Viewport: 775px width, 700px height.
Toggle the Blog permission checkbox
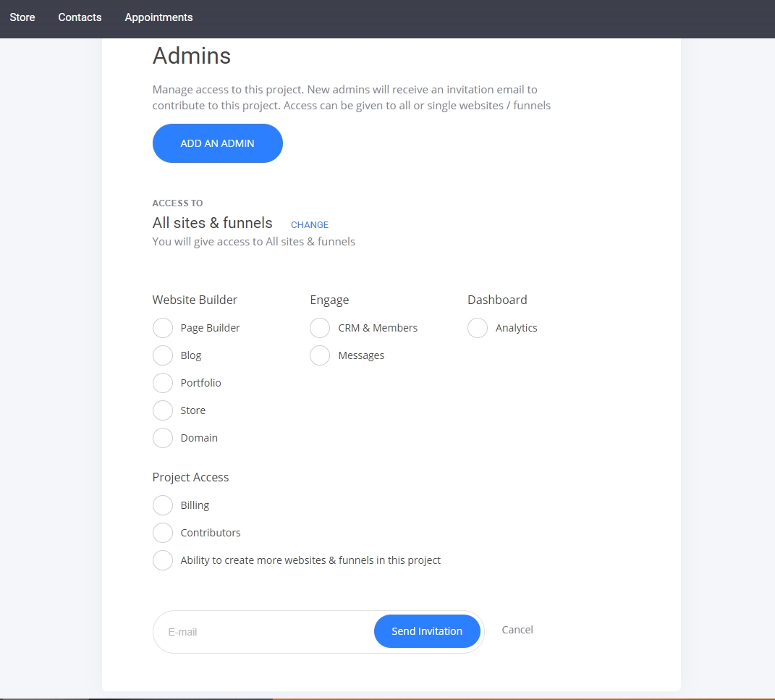point(163,355)
